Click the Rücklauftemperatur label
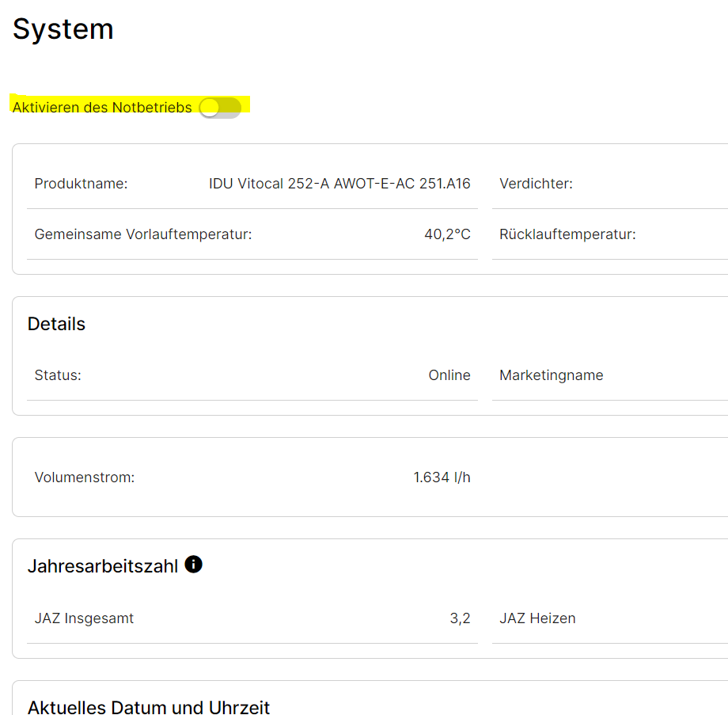Screen dimensions: 728x715 pos(567,234)
